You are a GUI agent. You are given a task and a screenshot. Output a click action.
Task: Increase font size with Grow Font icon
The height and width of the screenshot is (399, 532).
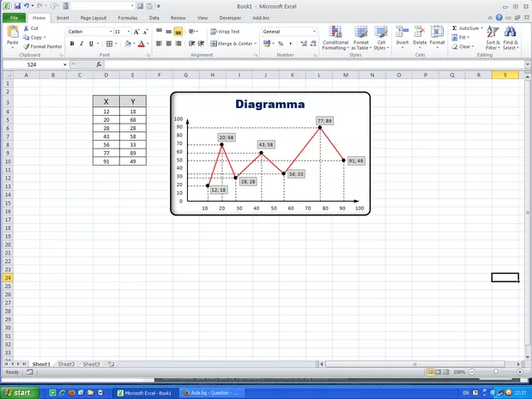(x=136, y=32)
